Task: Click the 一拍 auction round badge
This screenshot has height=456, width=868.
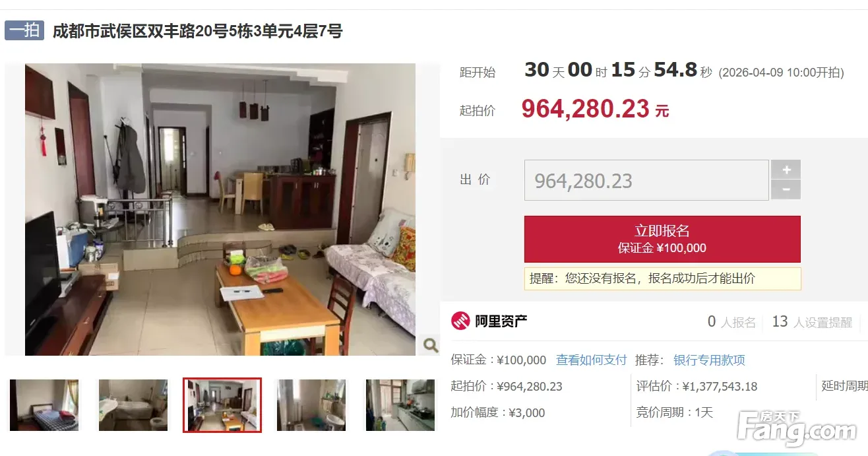Action: 24,30
